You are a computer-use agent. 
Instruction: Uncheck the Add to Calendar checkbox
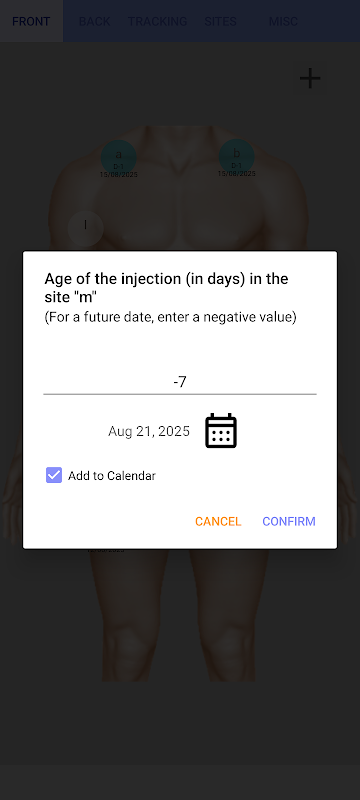click(54, 476)
